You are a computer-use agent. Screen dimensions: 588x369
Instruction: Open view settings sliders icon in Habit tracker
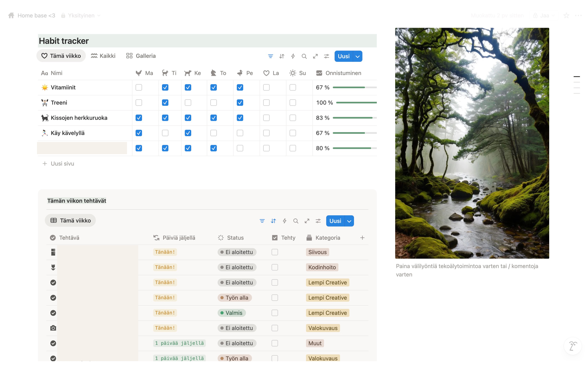tap(326, 56)
